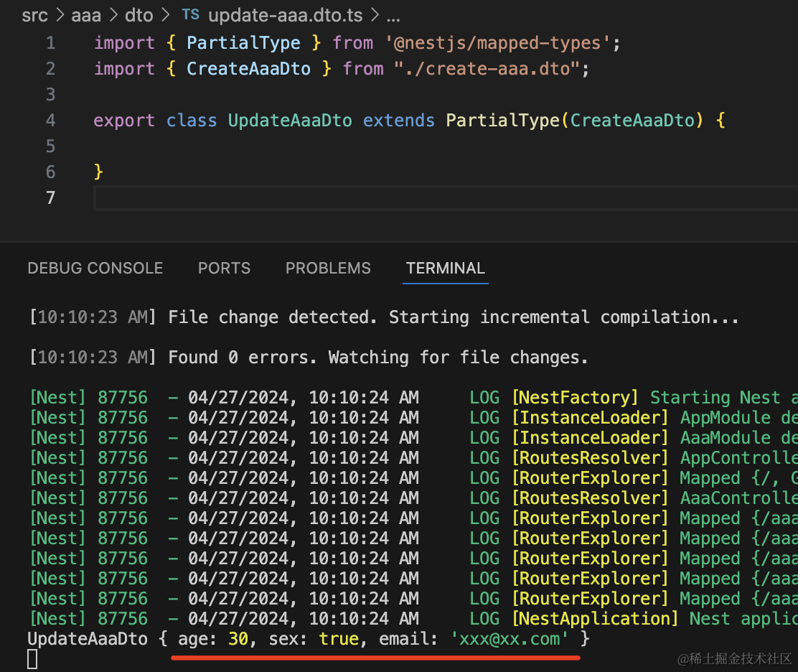The width and height of the screenshot is (798, 672).
Task: Open the PORTS panel tab
Action: (224, 269)
